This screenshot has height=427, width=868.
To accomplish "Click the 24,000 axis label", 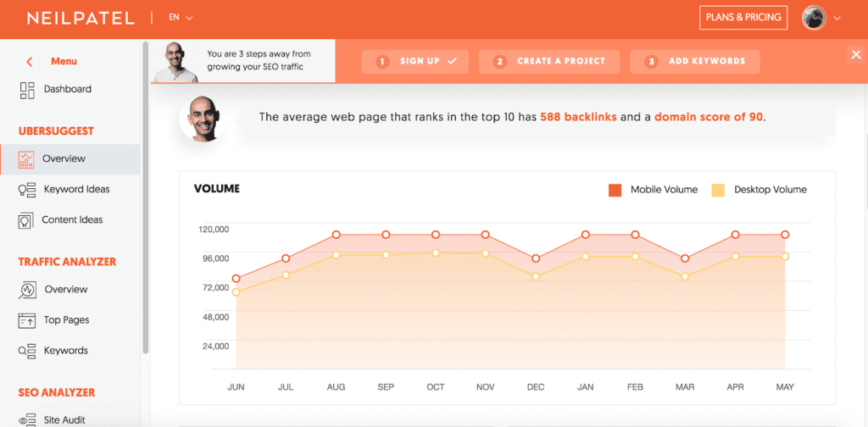I will (x=215, y=347).
